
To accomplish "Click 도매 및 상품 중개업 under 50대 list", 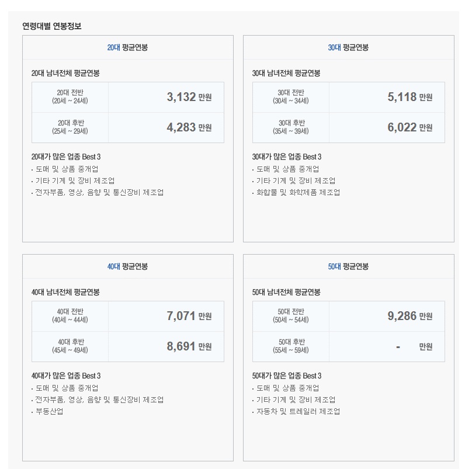I will pos(288,388).
